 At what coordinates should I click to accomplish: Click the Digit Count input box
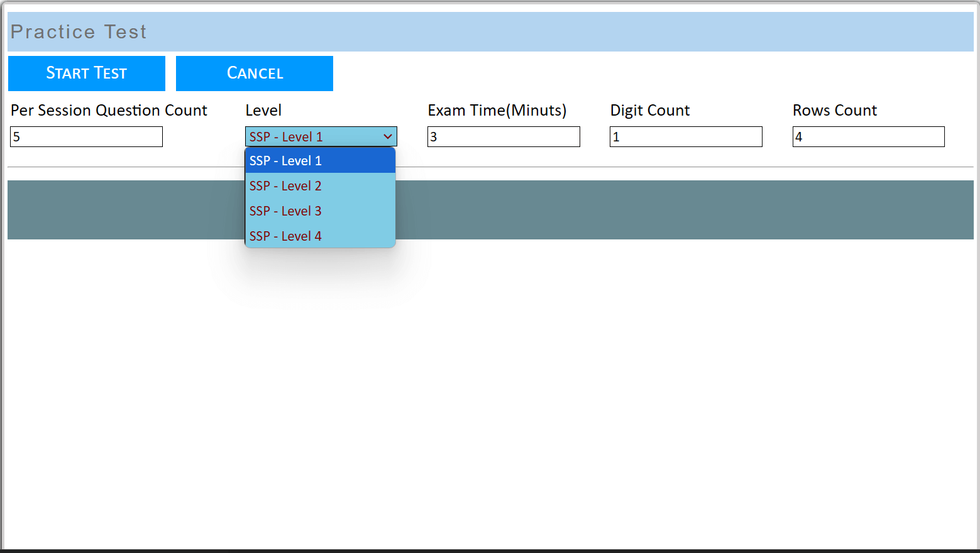(685, 136)
